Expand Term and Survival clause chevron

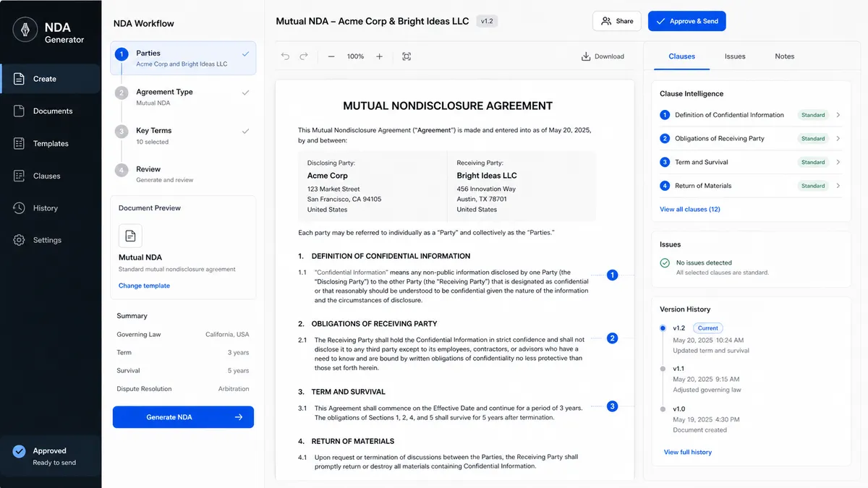pyautogui.click(x=838, y=162)
